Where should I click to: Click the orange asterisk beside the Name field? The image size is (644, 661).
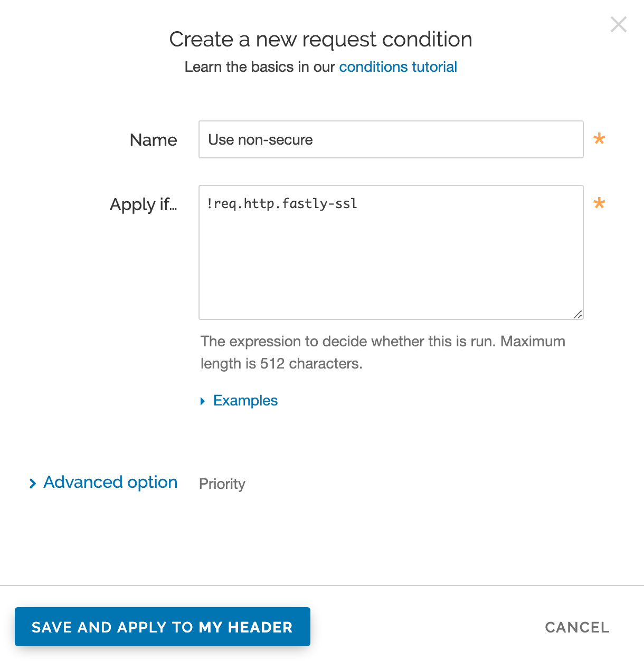600,139
